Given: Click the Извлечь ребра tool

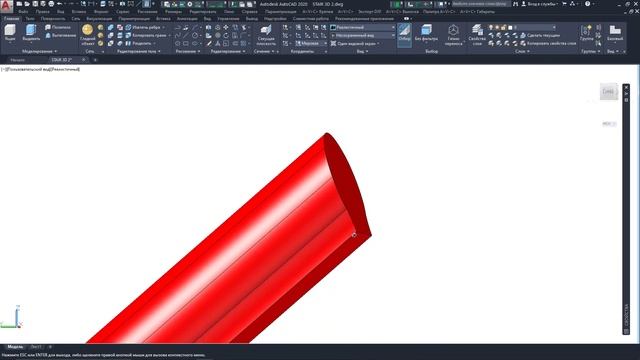Looking at the screenshot, I should pos(143,27).
